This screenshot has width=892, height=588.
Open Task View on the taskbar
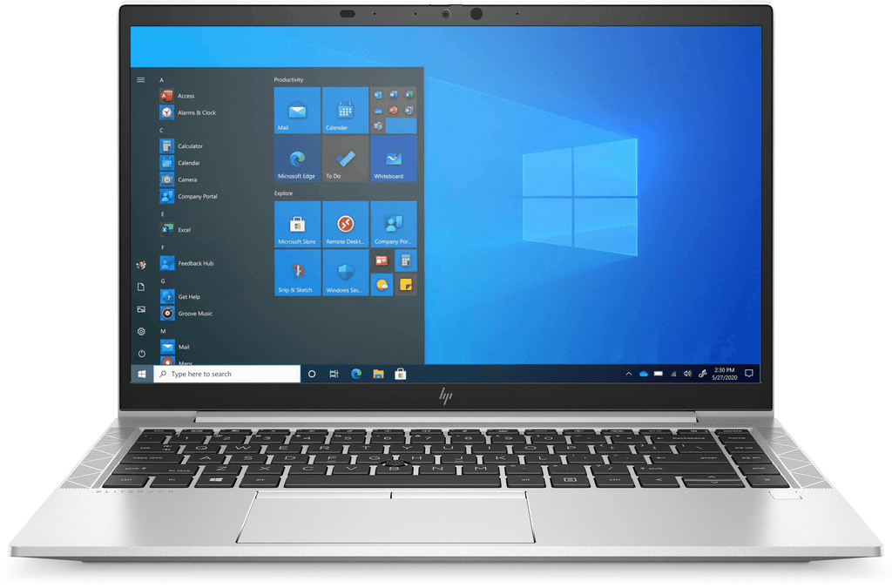click(334, 375)
